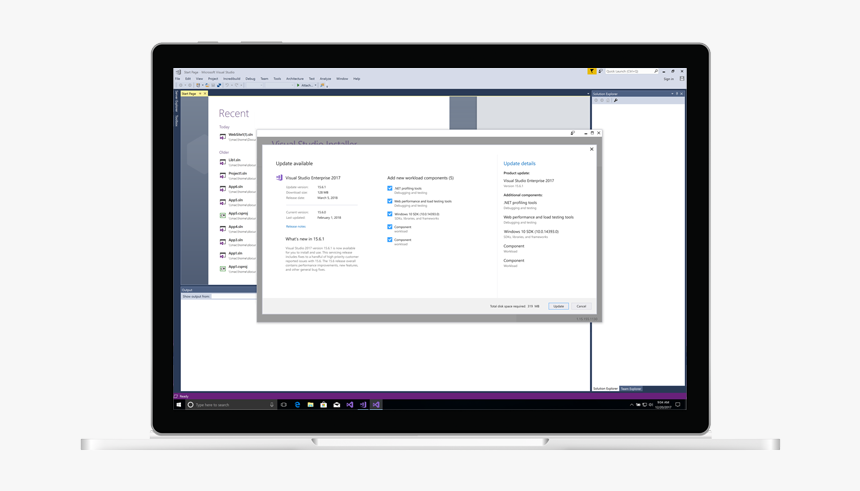This screenshot has height=491, width=860.
Task: Open the Action Center notification icon
Action: tap(678, 404)
